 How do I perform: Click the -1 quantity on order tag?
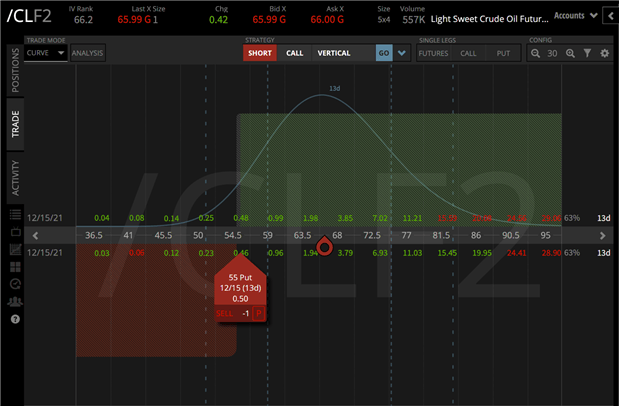point(246,314)
